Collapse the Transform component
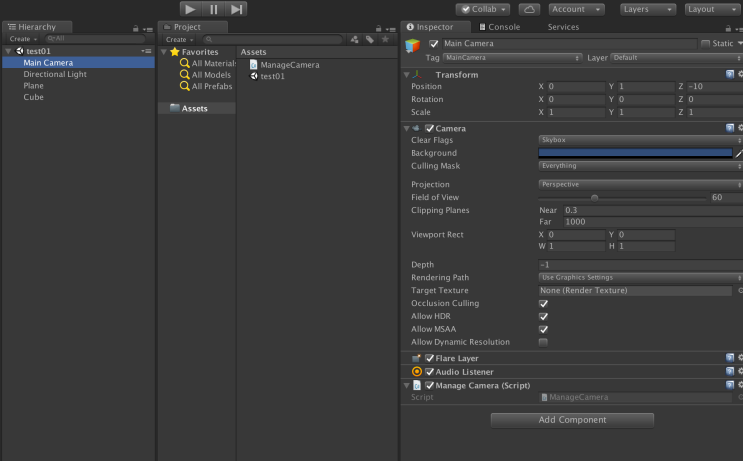Image resolution: width=743 pixels, height=461 pixels. tap(407, 75)
